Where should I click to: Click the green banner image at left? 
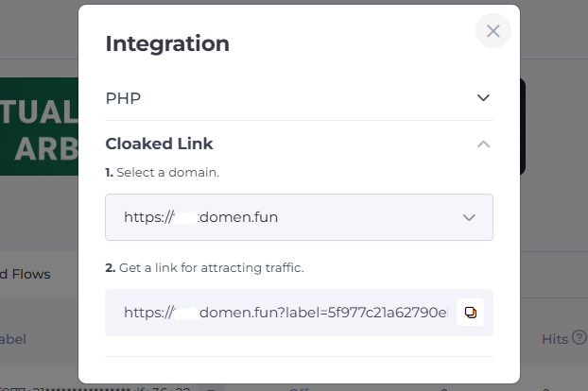[x=39, y=127]
